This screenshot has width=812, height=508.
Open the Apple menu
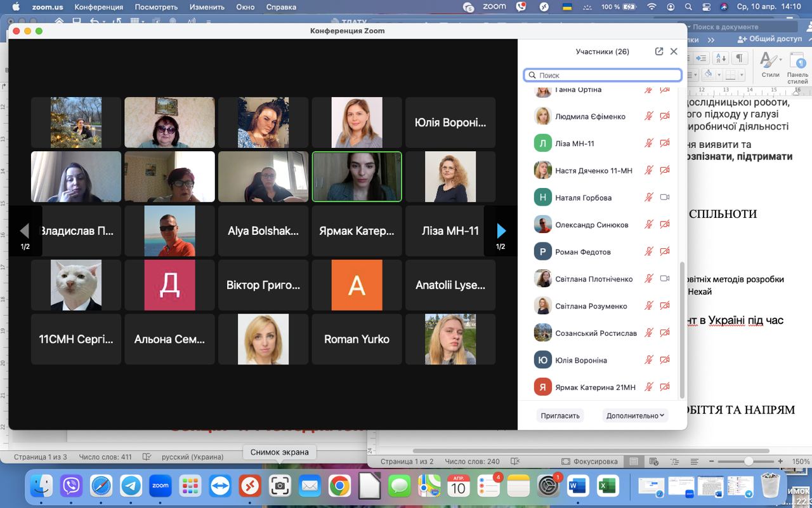(x=16, y=7)
